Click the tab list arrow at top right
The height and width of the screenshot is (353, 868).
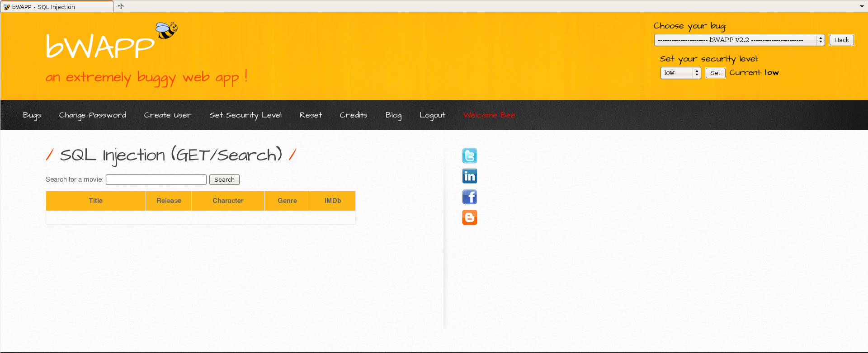[862, 6]
